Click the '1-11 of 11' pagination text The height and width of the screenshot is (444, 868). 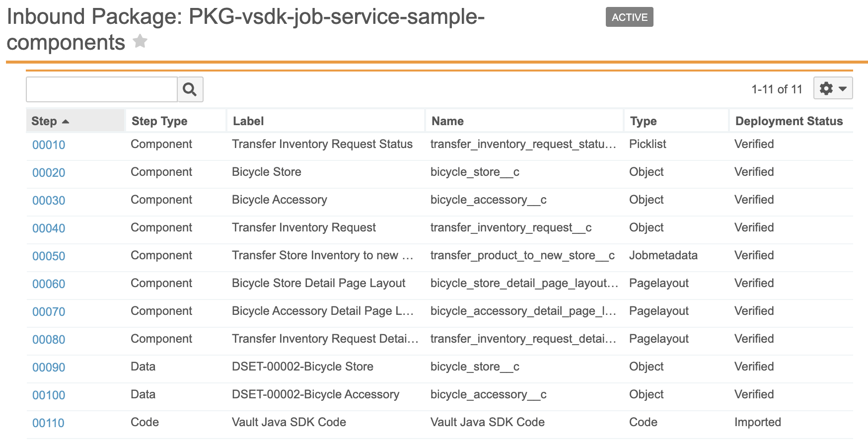[777, 89]
